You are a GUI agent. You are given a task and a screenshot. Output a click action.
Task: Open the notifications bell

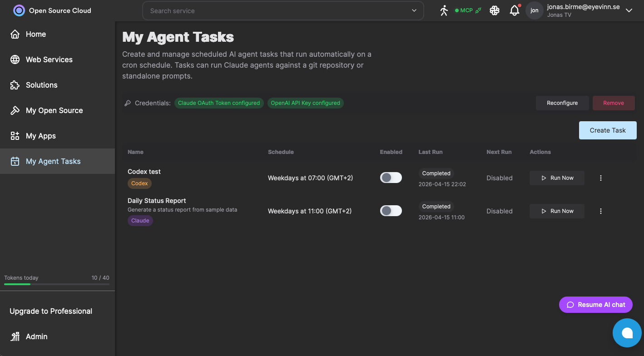[515, 10]
